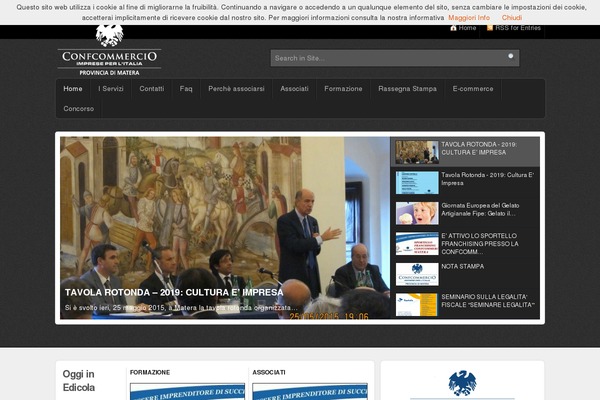Image resolution: width=600 pixels, height=400 pixels.
Task: Click Oggi in Edicola heading
Action: (x=78, y=381)
